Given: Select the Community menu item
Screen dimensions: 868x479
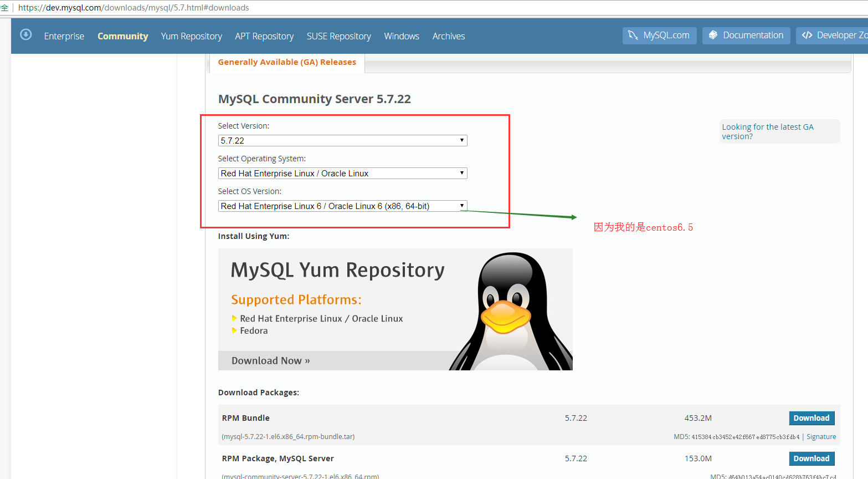Looking at the screenshot, I should 123,36.
